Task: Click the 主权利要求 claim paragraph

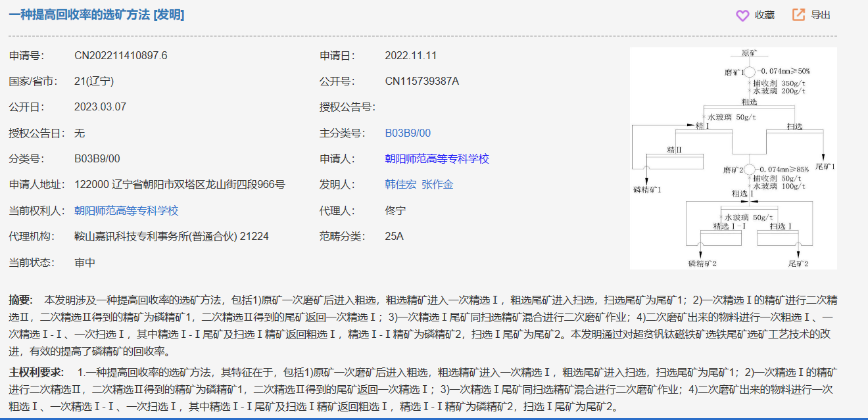Action: 421,389
